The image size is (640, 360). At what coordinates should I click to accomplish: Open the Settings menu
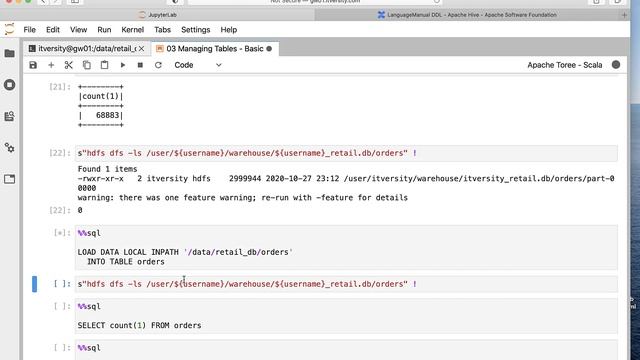point(196,30)
